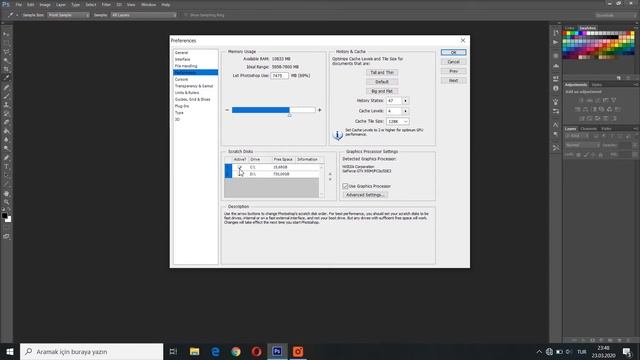This screenshot has height=360, width=640.
Task: Toggle the C:\ scratch disk Active checkbox
Action: pyautogui.click(x=240, y=167)
